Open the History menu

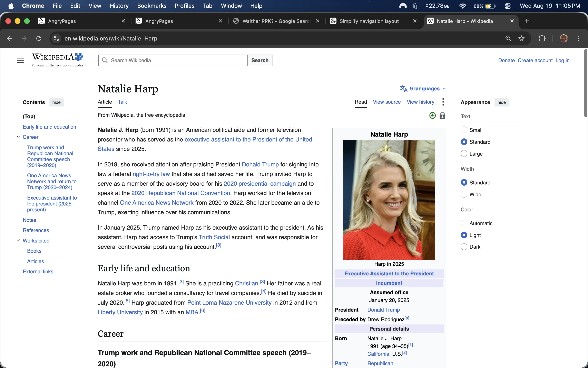119,6
